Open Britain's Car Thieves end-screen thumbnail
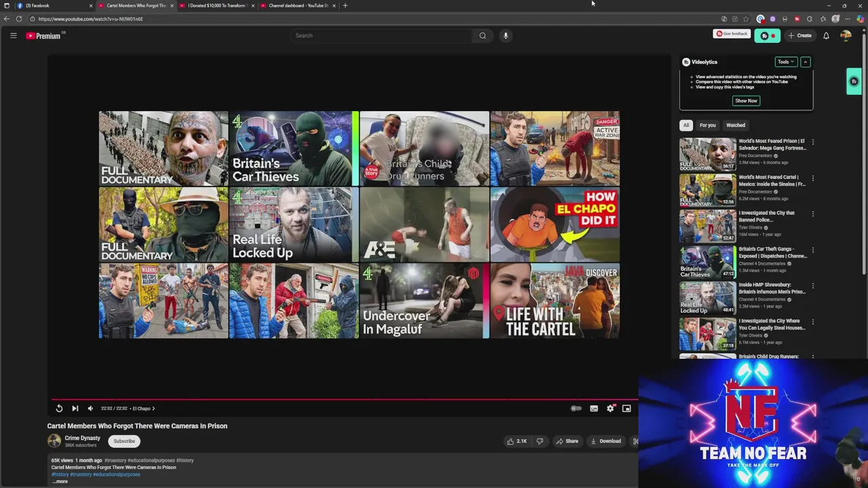 (294, 148)
